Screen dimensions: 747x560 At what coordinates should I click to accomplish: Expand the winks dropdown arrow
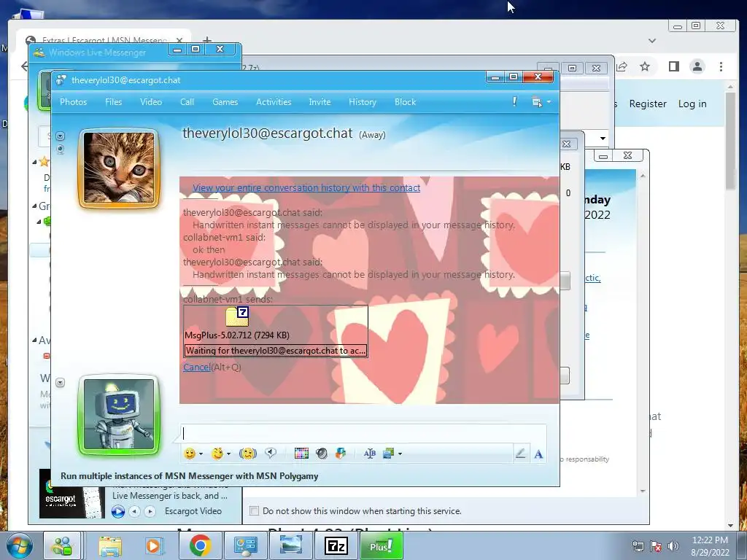(228, 454)
